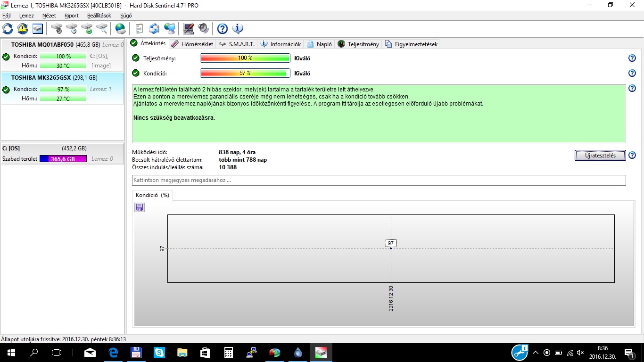
Task: Click the globe with disk toolbar icon
Action: (121, 29)
